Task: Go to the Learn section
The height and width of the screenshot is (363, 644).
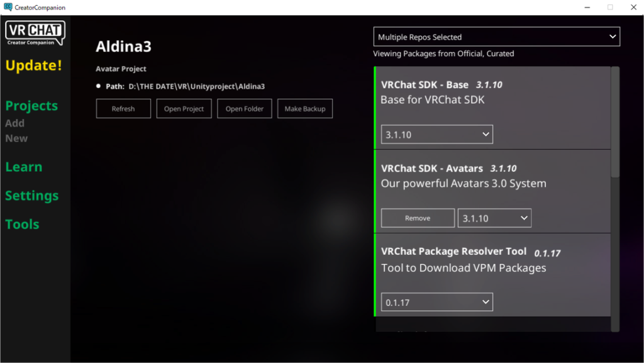Action: (24, 167)
